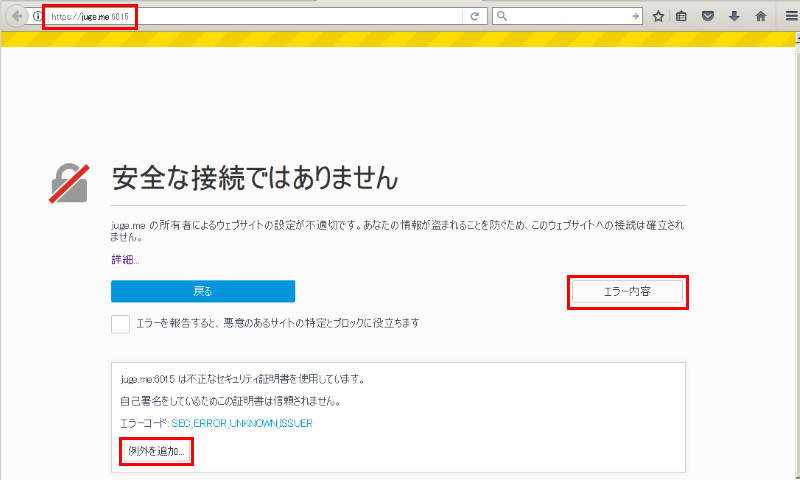Click the crossed-out padlock warning icon
Image resolution: width=800 pixels, height=480 pixels.
point(69,183)
